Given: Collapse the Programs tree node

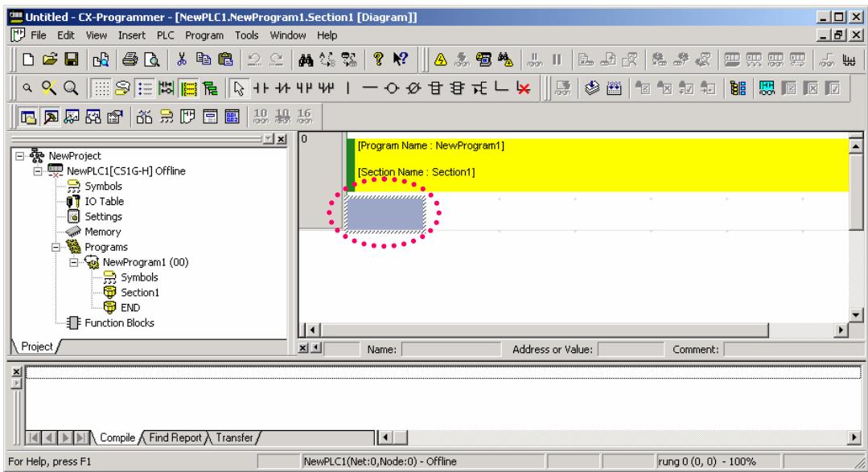Looking at the screenshot, I should click(x=56, y=247).
